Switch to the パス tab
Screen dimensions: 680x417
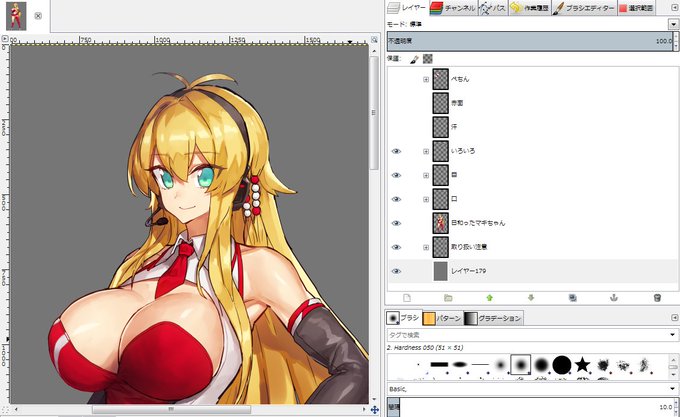click(493, 8)
